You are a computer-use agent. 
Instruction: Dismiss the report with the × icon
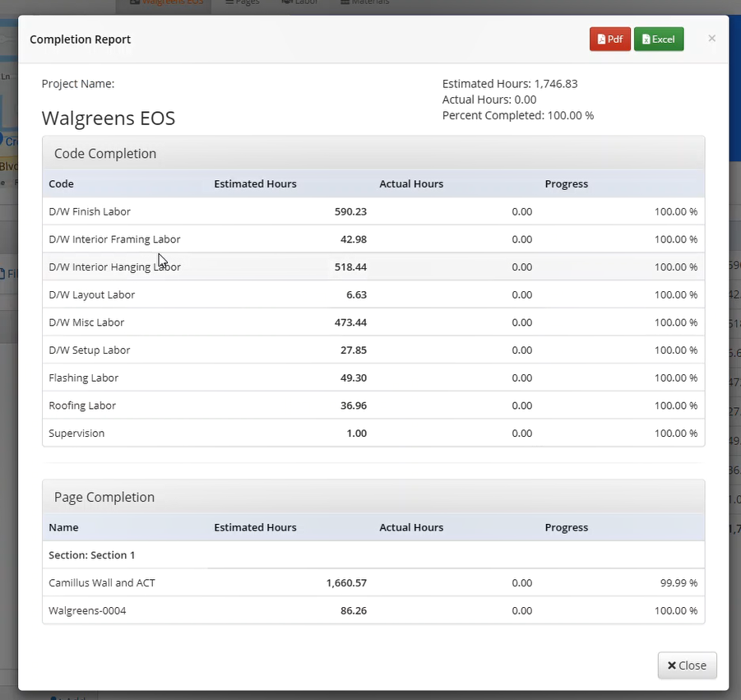pyautogui.click(x=711, y=38)
